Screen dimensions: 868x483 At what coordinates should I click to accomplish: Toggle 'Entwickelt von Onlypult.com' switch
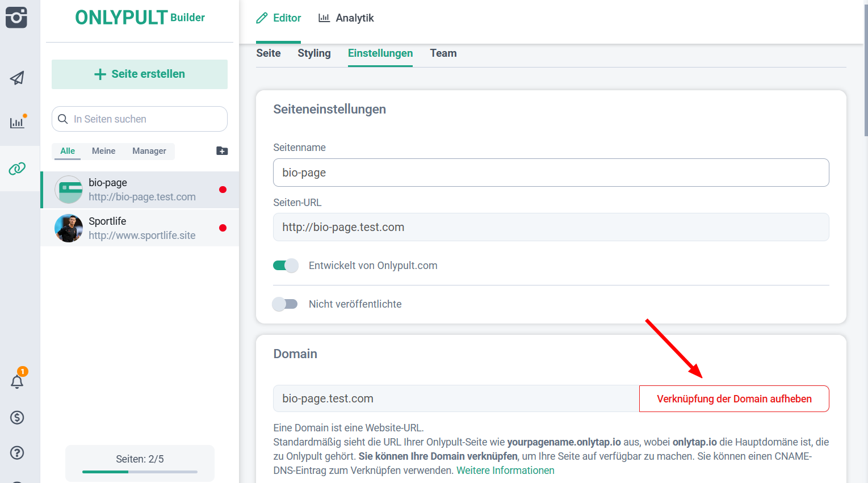[x=286, y=266]
